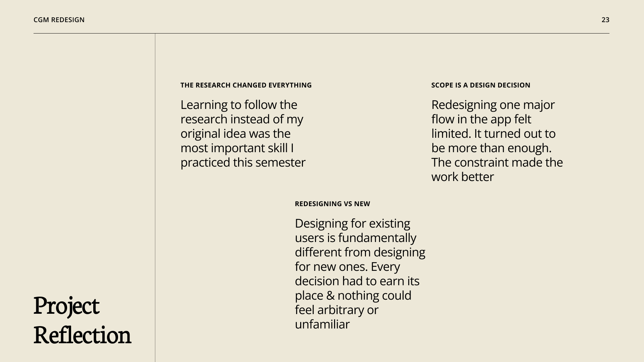
Task: Click the text The constraint made the
Action: tap(497, 163)
